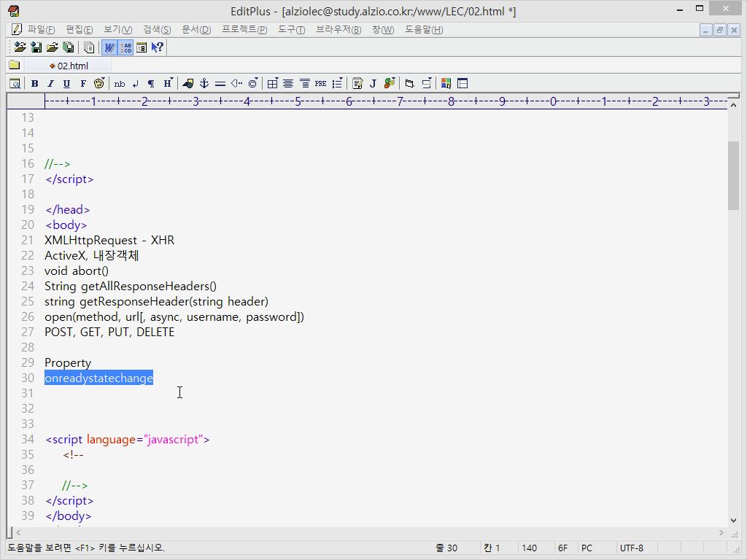Click the Div tag icon
This screenshot has height=560, width=747.
409,83
